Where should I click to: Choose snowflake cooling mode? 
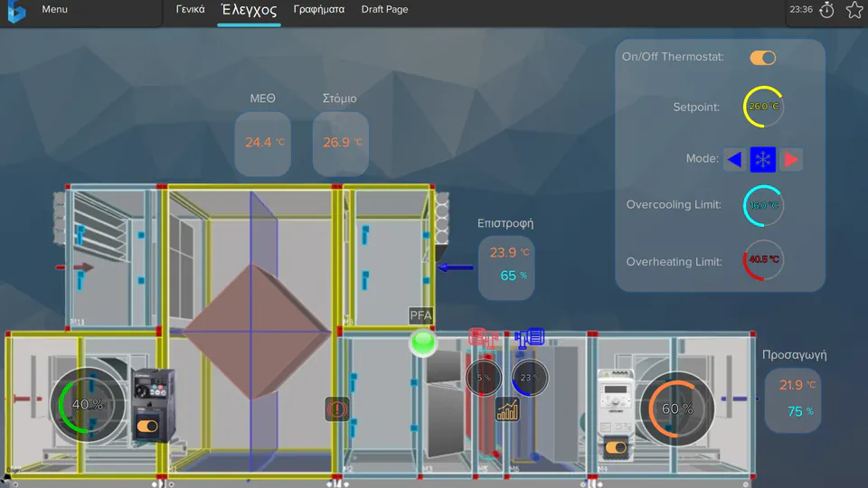click(x=763, y=159)
